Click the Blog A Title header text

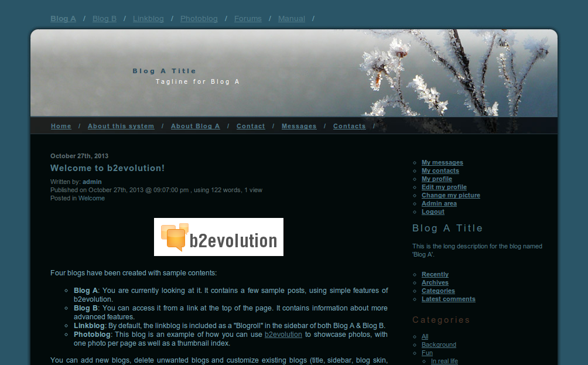[164, 71]
